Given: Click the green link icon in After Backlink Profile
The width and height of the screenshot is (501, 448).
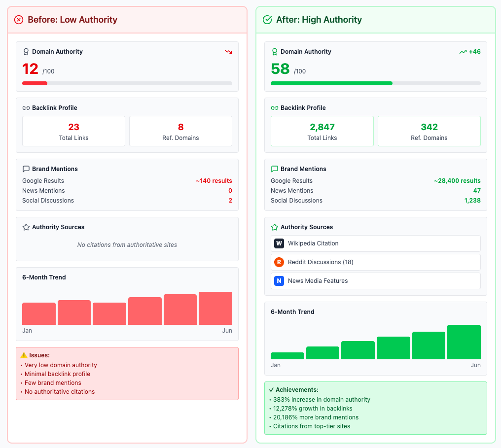Looking at the screenshot, I should (275, 108).
